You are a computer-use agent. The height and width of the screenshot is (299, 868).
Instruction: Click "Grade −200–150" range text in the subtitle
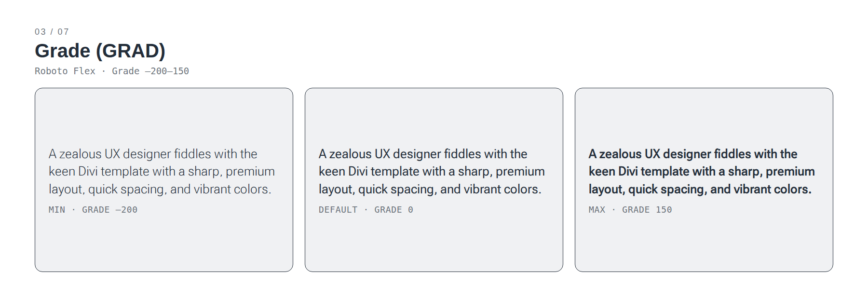tap(150, 71)
